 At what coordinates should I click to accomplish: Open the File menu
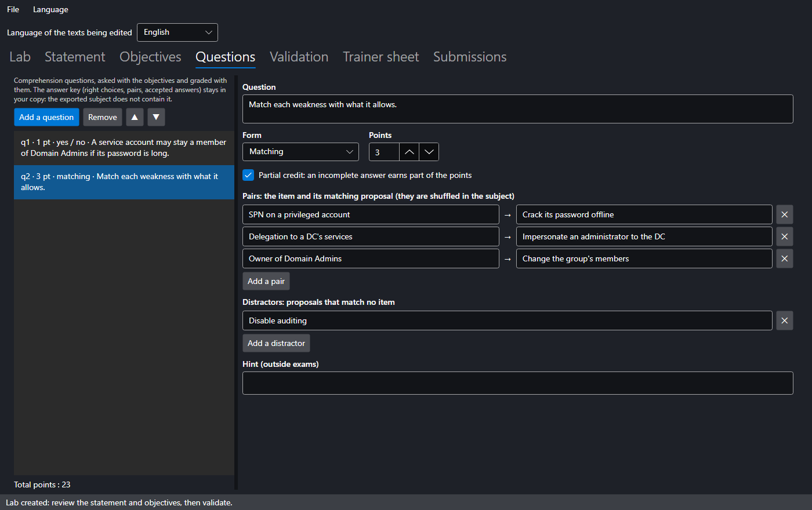coord(13,9)
